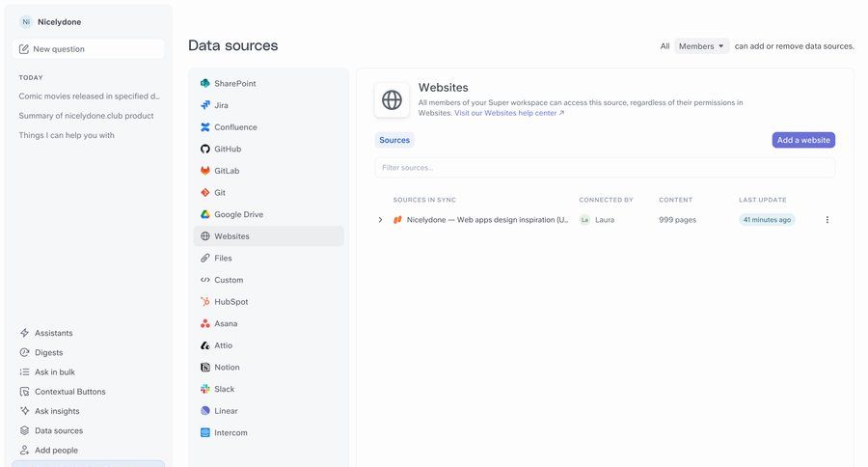Viewport: 868px width, 467px height.
Task: Click Laura's avatar in Connected By column
Action: (x=584, y=220)
